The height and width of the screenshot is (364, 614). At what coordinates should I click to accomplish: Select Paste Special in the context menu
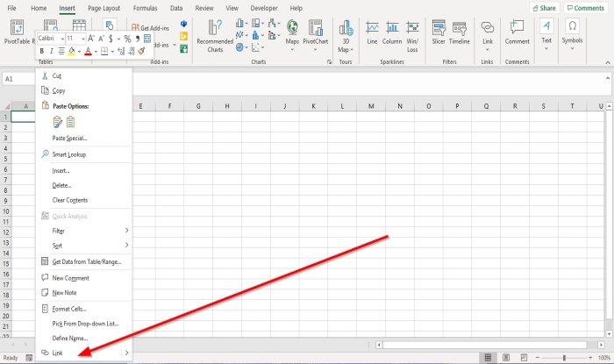(x=84, y=138)
